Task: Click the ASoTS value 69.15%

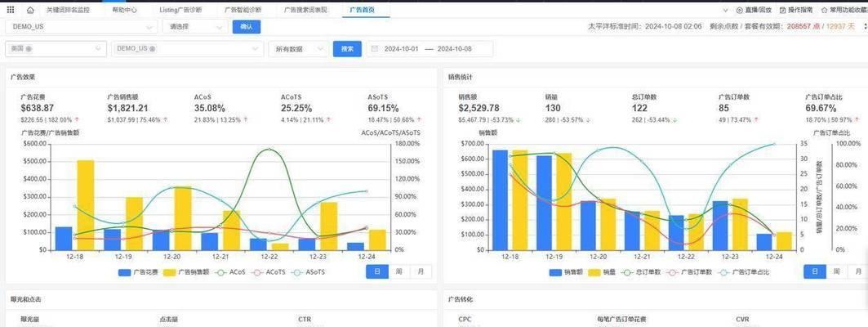Action: coord(383,108)
